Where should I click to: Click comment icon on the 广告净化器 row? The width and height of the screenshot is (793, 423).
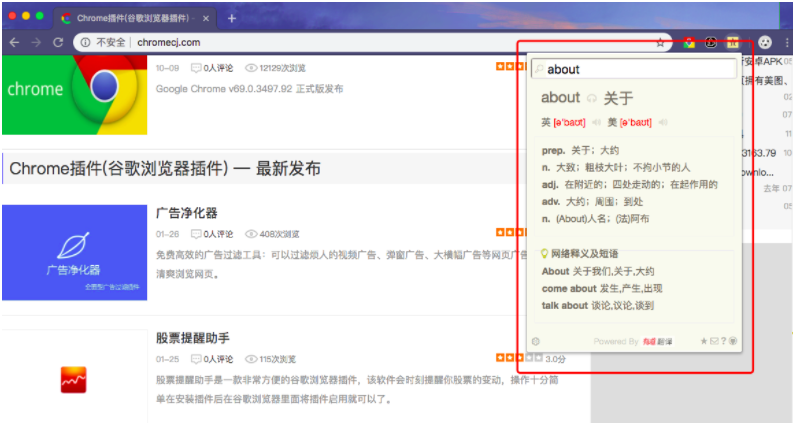(196, 234)
